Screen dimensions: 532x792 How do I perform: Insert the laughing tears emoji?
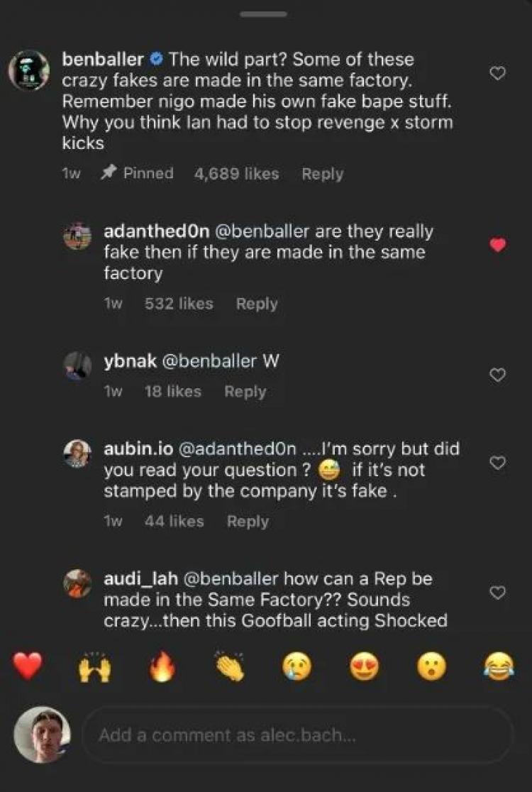(x=499, y=666)
